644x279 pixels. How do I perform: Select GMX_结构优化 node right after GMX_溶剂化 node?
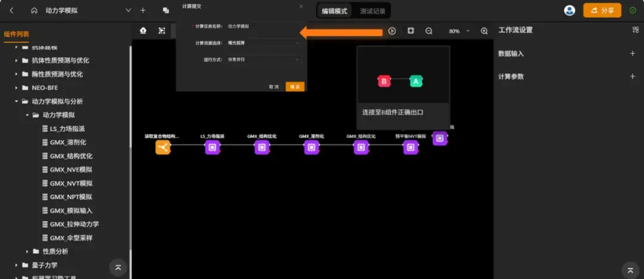tap(361, 147)
